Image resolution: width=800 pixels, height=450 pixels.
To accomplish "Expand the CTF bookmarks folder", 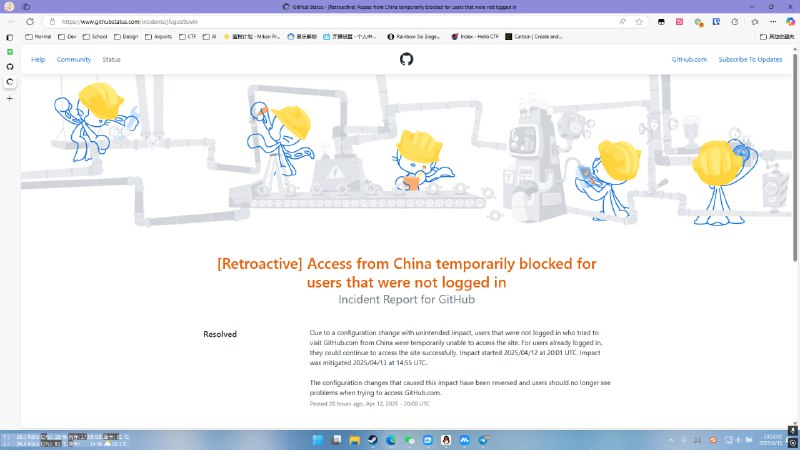I will pos(187,37).
